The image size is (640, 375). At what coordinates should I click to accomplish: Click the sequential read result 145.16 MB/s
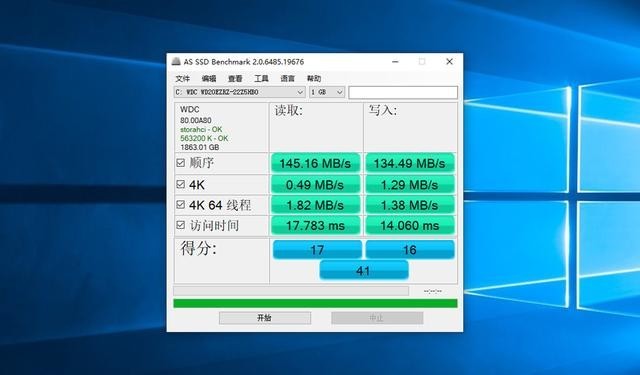pos(315,163)
